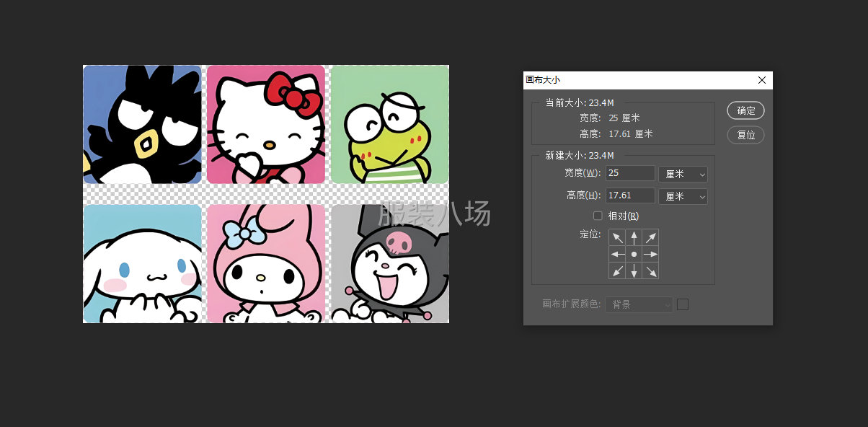Set anchor to middle-right arrow
The height and width of the screenshot is (427, 868).
650,254
